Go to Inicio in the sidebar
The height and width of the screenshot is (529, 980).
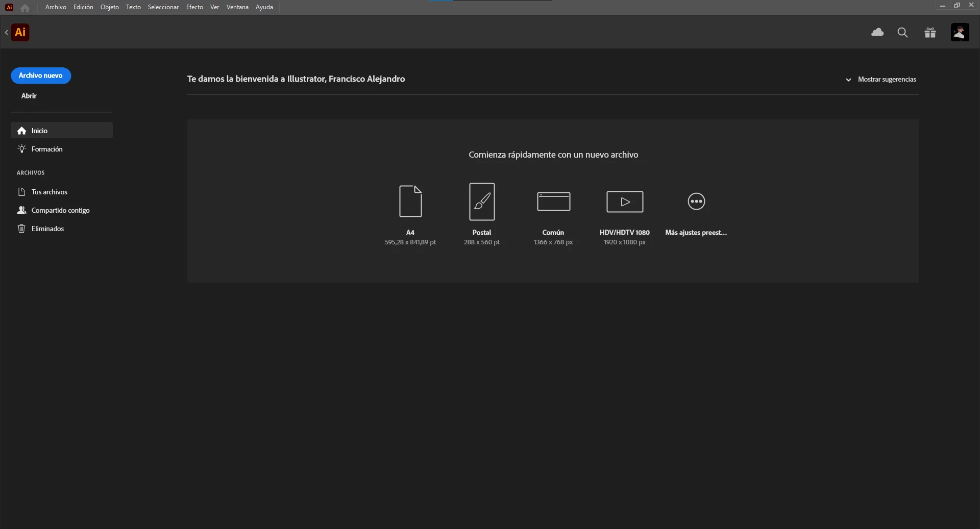tap(62, 131)
